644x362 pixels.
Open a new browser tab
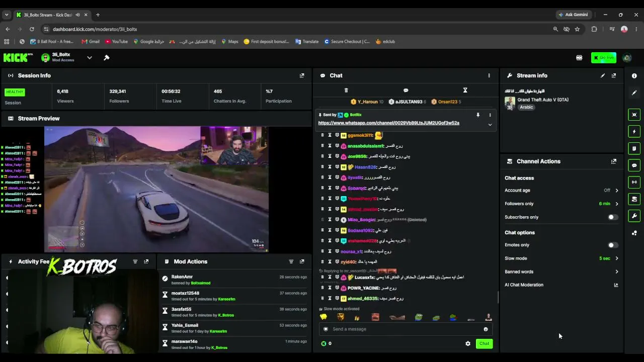click(98, 15)
